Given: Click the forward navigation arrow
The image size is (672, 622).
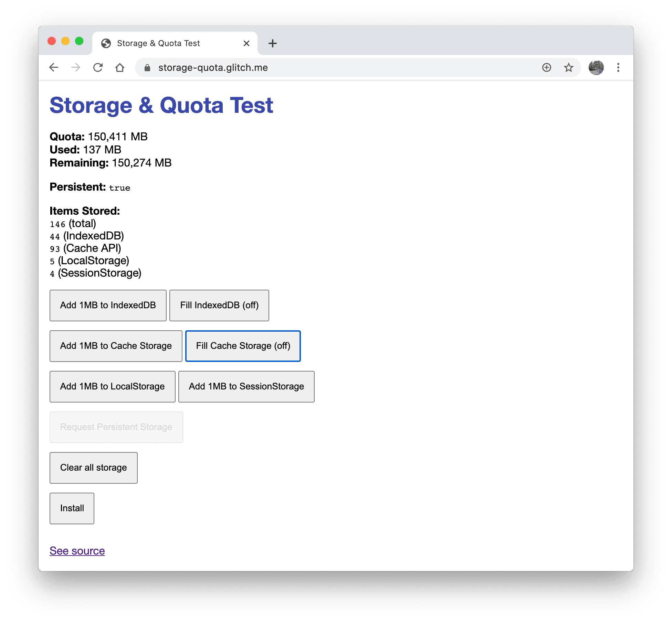Looking at the screenshot, I should coord(76,67).
